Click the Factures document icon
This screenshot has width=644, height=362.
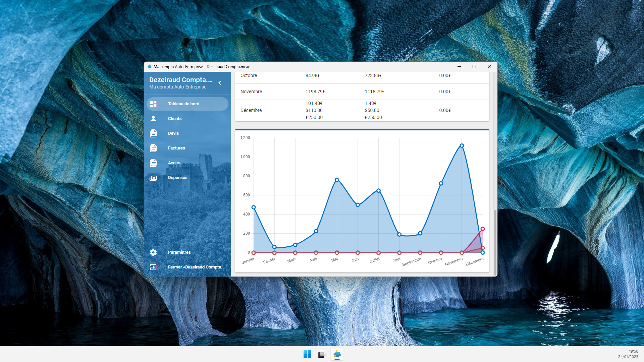point(153,148)
